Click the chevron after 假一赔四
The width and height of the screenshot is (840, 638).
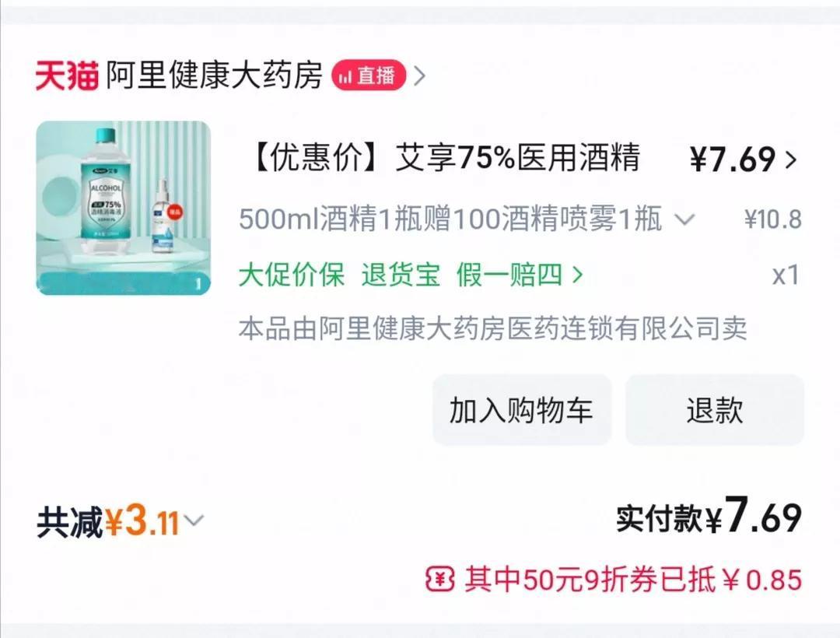tap(577, 275)
